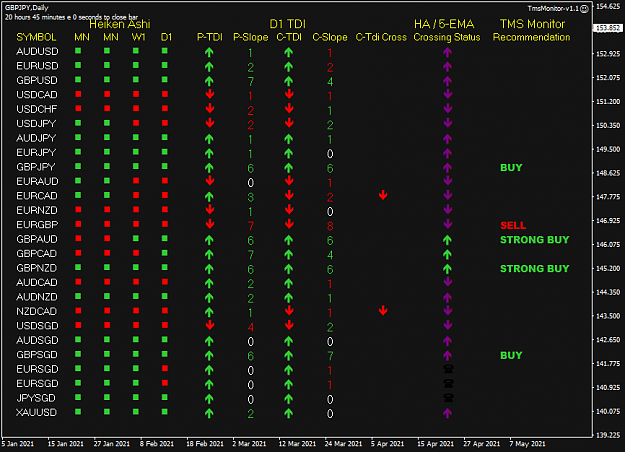Click the red P-TDI down arrow for USDCHF
Viewport: 625px width, 452px height.
(x=210, y=108)
